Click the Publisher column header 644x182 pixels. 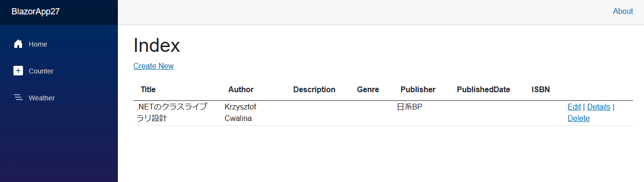[x=418, y=89]
